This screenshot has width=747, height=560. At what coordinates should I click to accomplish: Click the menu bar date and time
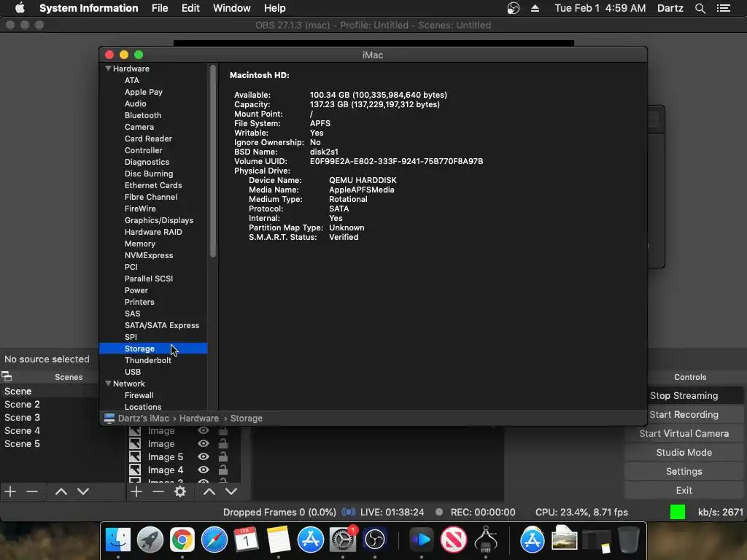tap(600, 8)
